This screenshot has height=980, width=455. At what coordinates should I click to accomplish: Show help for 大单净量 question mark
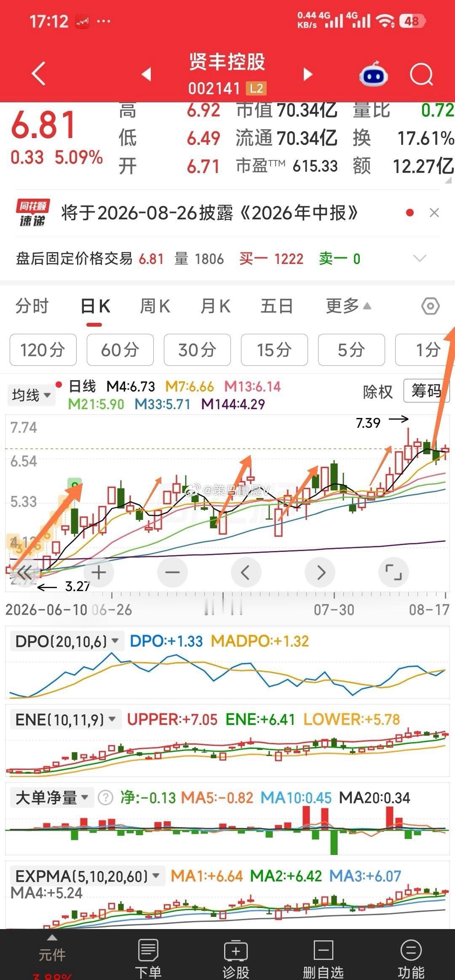pyautogui.click(x=105, y=798)
